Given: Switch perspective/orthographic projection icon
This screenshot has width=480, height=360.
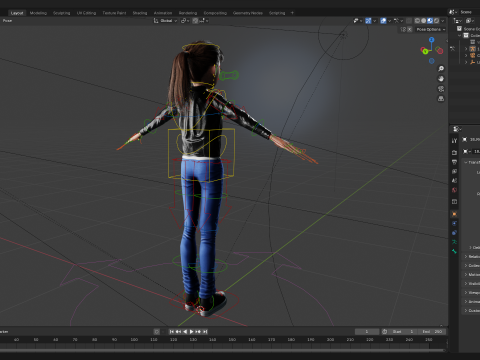Looking at the screenshot, I should 441,99.
